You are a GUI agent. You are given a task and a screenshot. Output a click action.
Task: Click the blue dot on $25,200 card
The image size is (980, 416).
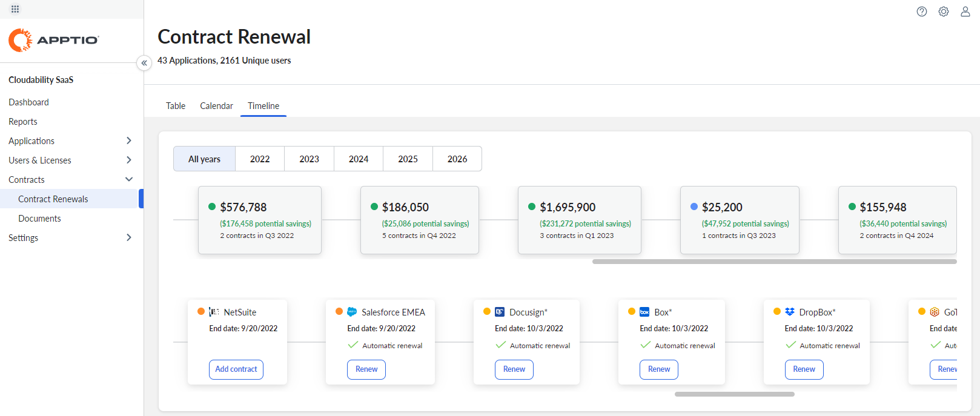(694, 206)
